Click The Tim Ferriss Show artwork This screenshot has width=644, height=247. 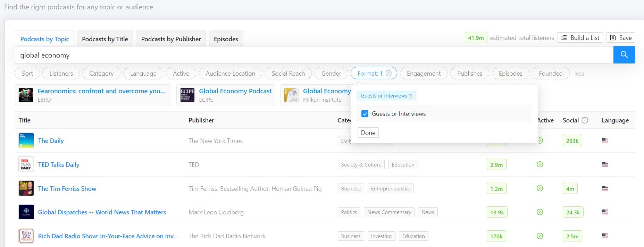[x=26, y=188]
